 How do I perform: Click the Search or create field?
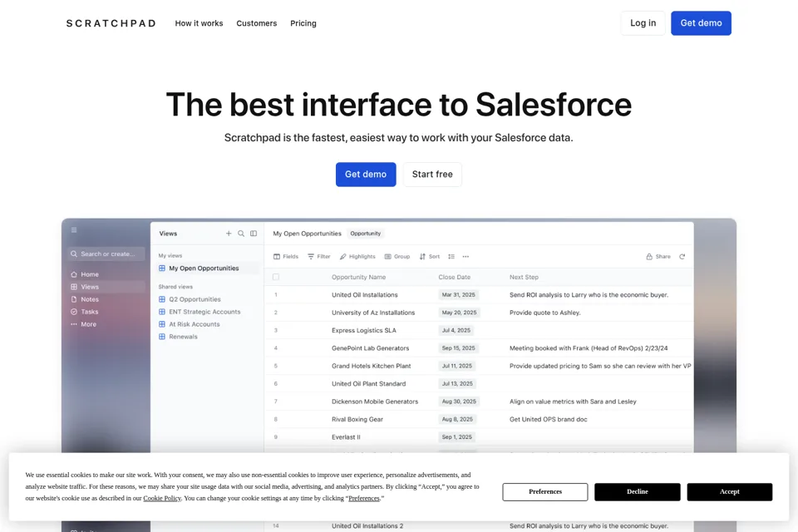tap(106, 254)
